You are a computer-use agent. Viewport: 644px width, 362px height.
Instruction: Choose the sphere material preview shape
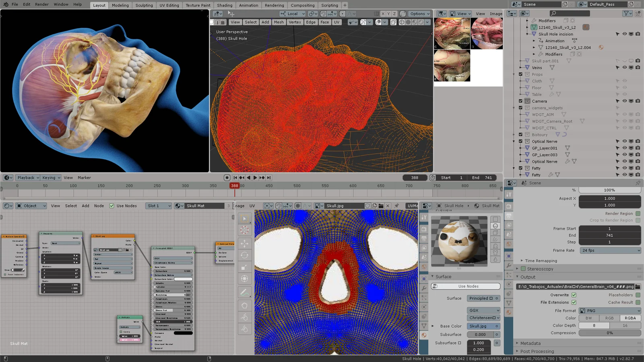pyautogui.click(x=495, y=226)
